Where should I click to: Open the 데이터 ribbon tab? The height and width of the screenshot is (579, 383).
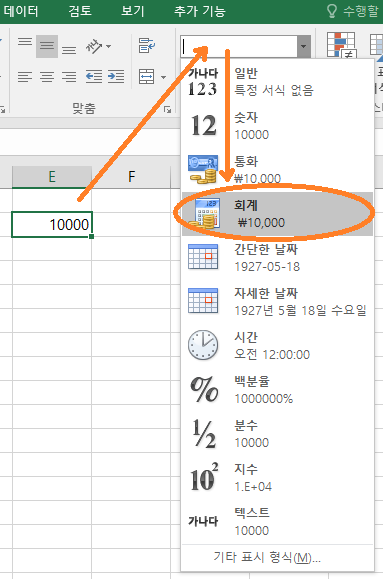pyautogui.click(x=21, y=11)
